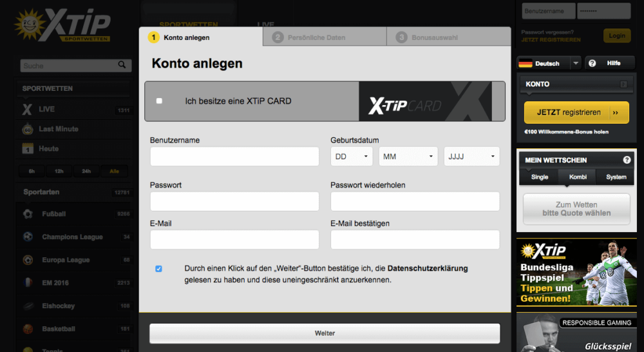
Task: Click the Benutzername field in registration form
Action: (234, 156)
